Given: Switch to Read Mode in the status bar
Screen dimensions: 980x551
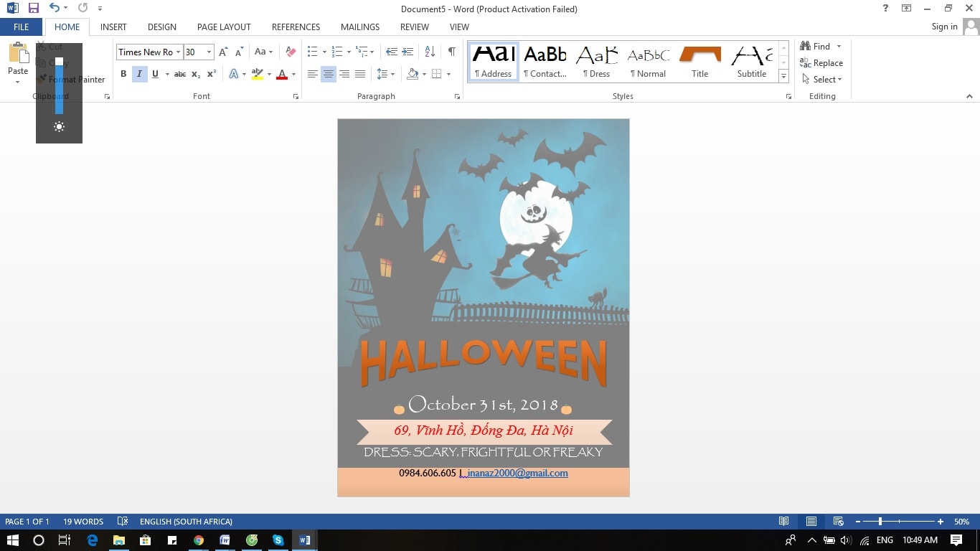Looking at the screenshot, I should pos(784,522).
